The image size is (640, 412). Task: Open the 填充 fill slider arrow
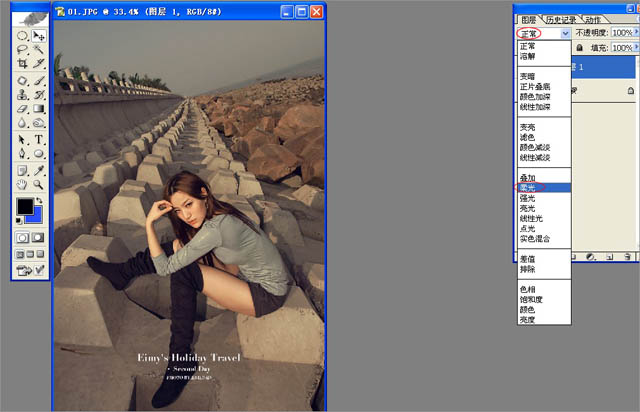pos(635,48)
